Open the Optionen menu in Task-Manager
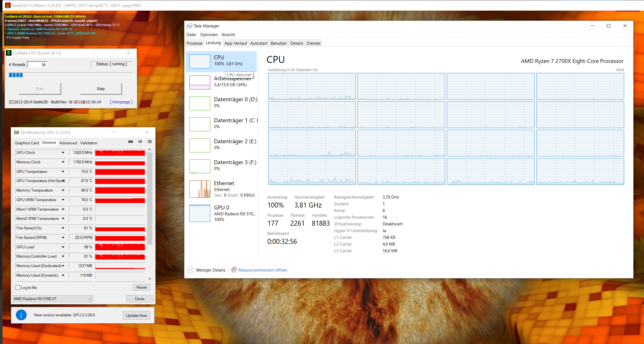This screenshot has width=644, height=344. [x=209, y=34]
